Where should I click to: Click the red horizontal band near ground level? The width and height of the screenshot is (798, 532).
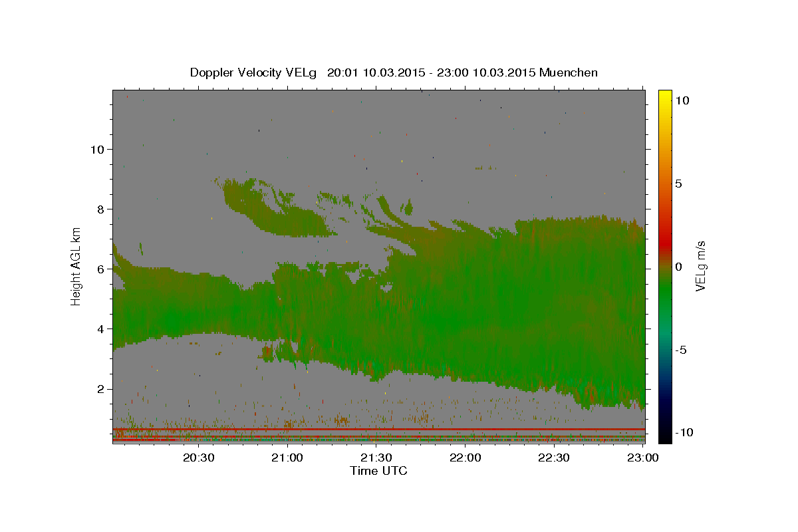click(x=378, y=430)
